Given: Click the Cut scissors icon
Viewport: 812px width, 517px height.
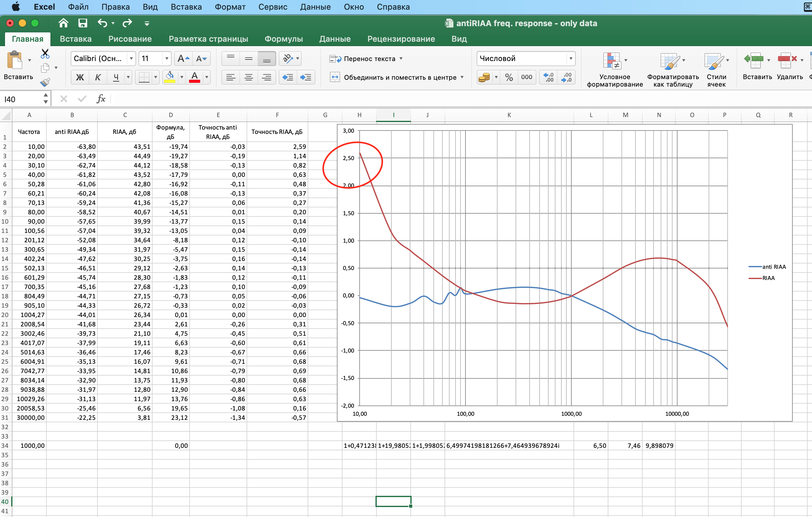Looking at the screenshot, I should pyautogui.click(x=45, y=54).
